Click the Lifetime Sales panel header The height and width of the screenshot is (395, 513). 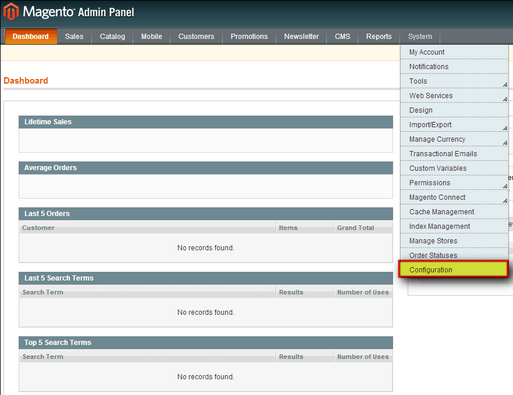(x=206, y=122)
